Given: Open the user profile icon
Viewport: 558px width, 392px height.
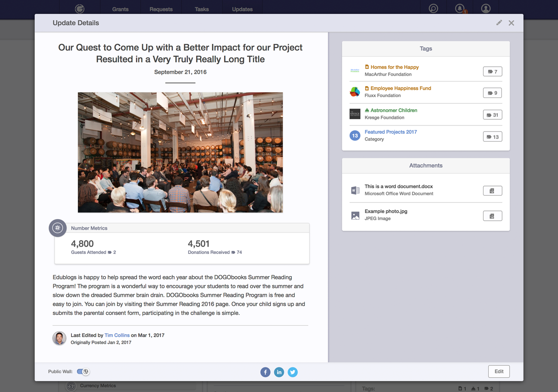Looking at the screenshot, I should pos(486,8).
